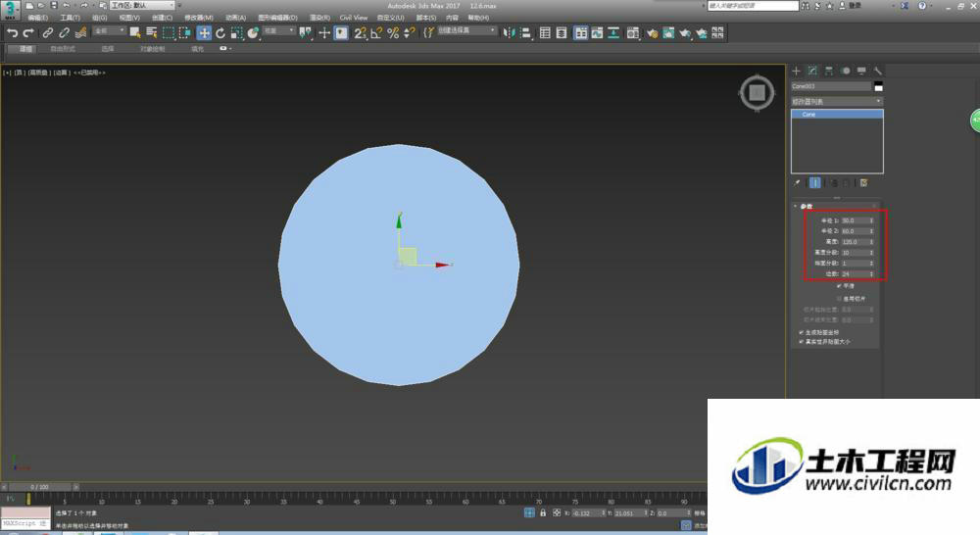Open the reference coordinate system dropdown
980x535 pixels.
tap(278, 30)
